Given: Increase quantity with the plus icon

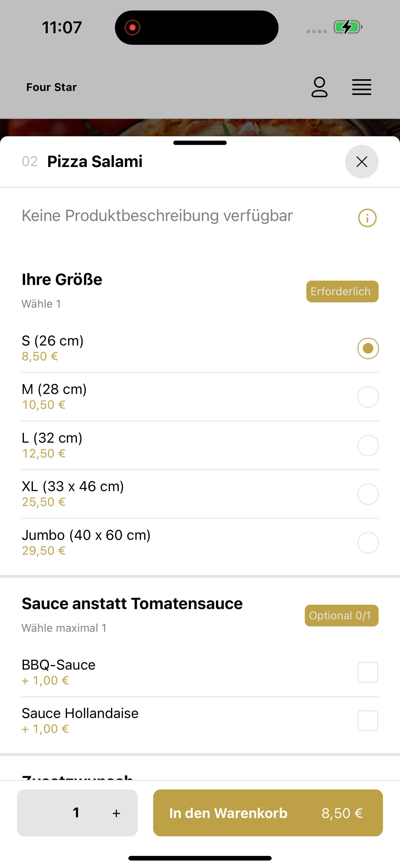Looking at the screenshot, I should pos(116,813).
